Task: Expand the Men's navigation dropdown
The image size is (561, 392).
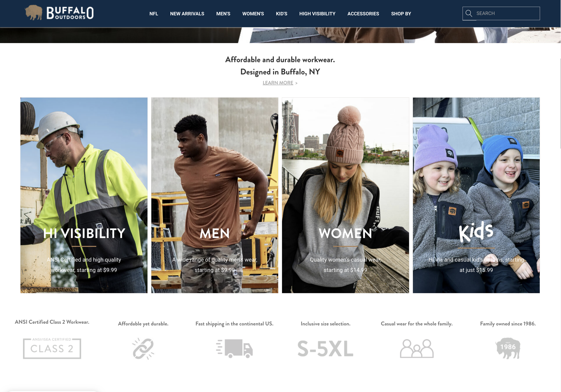Action: pos(223,14)
